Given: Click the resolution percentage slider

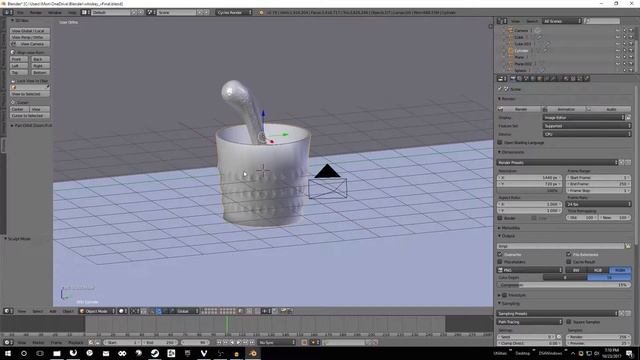Looking at the screenshot, I should coord(529,191).
